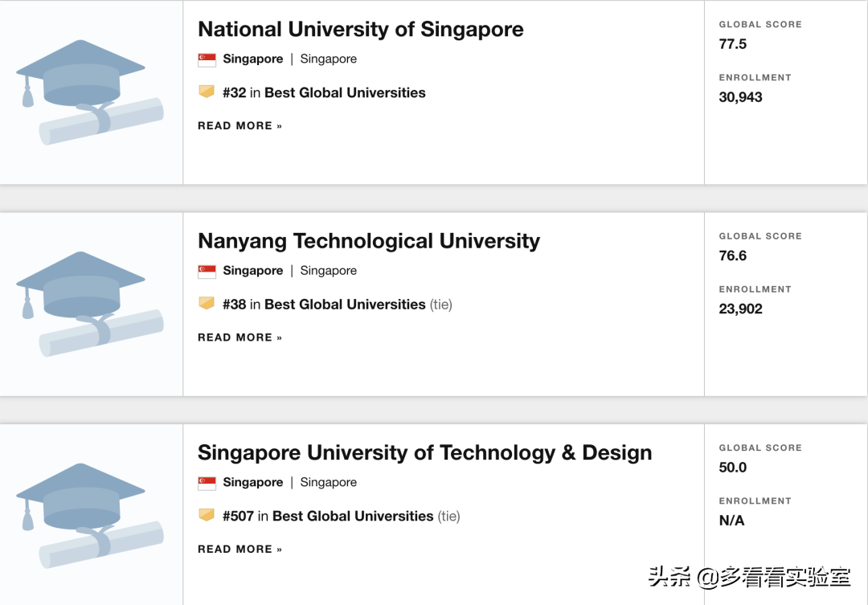Click global score value 77.5
Image resolution: width=868 pixels, height=605 pixels.
[732, 44]
